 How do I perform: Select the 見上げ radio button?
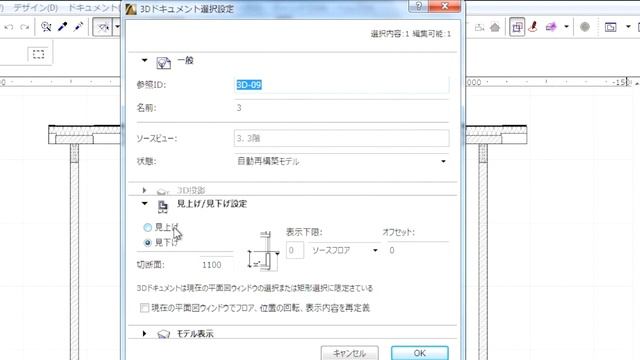pyautogui.click(x=148, y=227)
